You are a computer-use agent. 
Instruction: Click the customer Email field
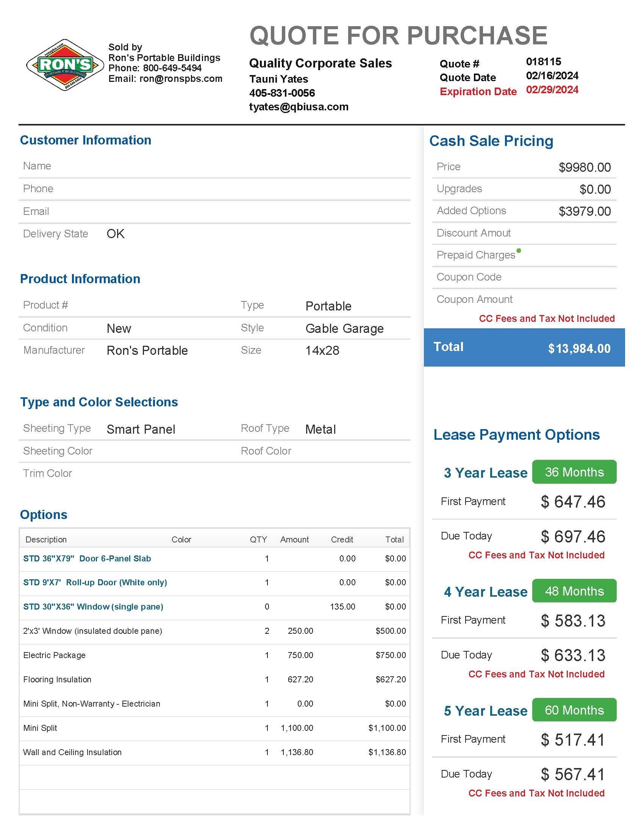214,212
